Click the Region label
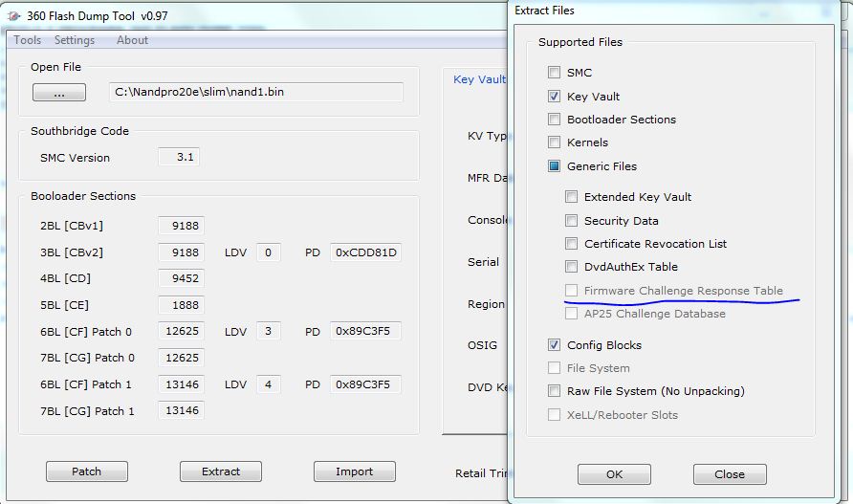Screen dimensions: 853x504 click(486, 304)
